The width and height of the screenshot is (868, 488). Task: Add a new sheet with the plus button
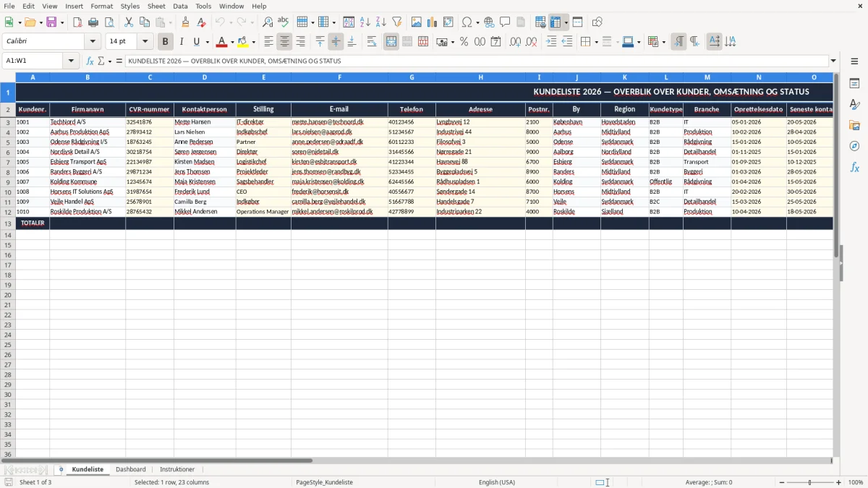click(61, 469)
